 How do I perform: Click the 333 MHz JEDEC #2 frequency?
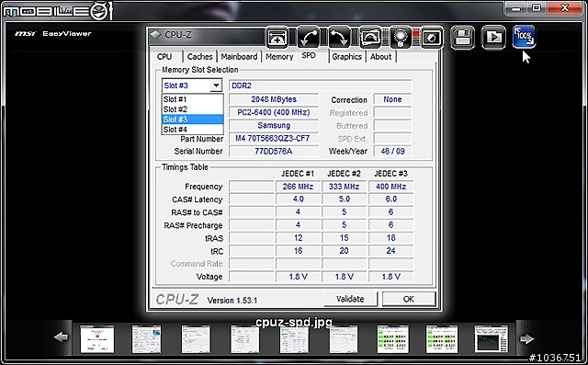344,187
